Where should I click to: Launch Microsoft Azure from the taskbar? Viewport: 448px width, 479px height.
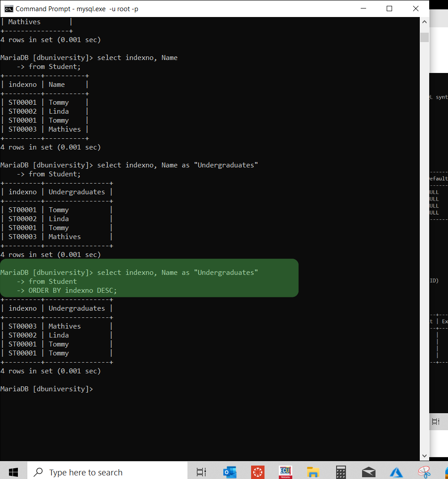[x=396, y=471]
